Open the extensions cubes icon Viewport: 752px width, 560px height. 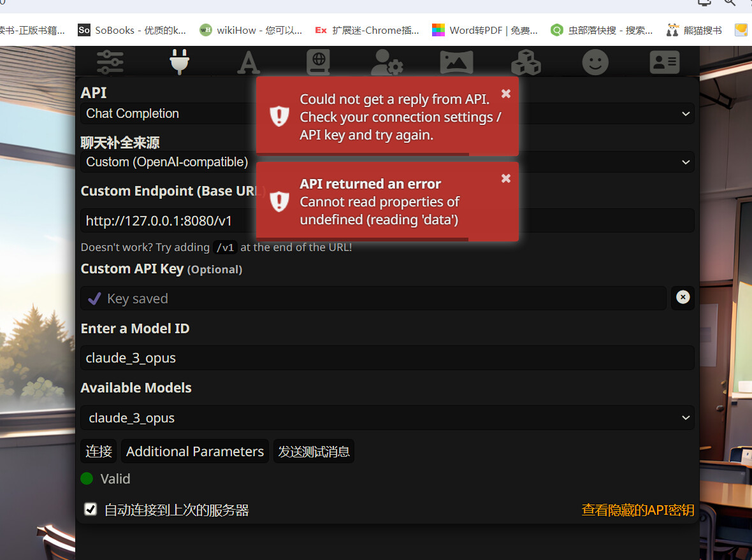526,62
